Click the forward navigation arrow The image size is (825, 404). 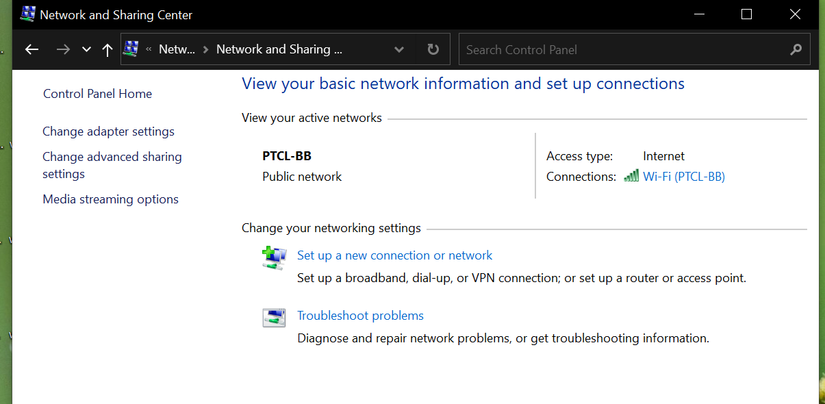pos(63,49)
